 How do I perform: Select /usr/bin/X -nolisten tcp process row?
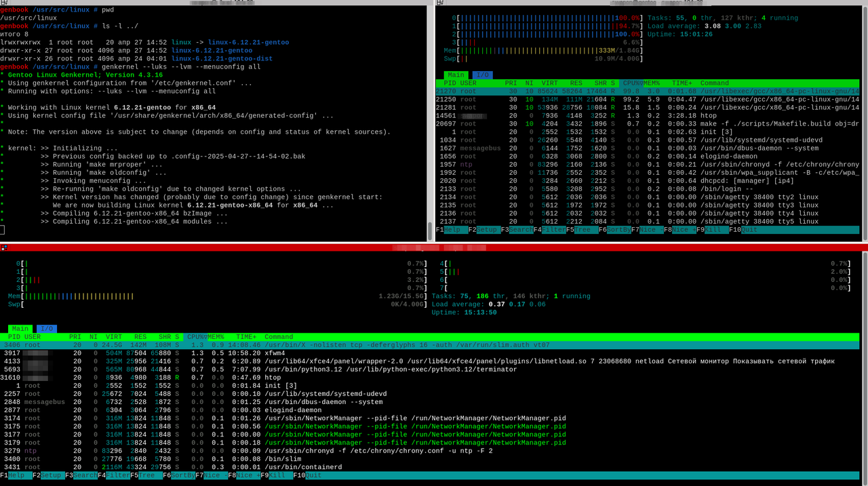[x=430, y=345]
